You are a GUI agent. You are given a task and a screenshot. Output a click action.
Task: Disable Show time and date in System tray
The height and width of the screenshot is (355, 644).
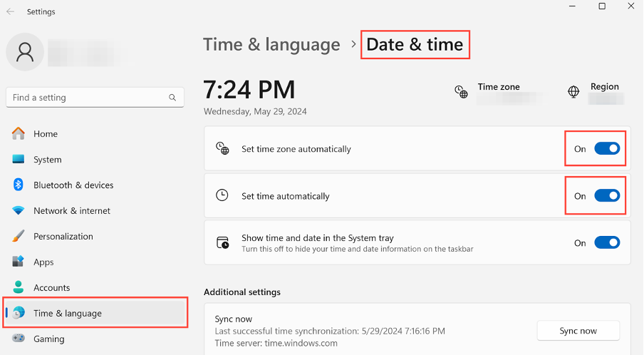[607, 242]
